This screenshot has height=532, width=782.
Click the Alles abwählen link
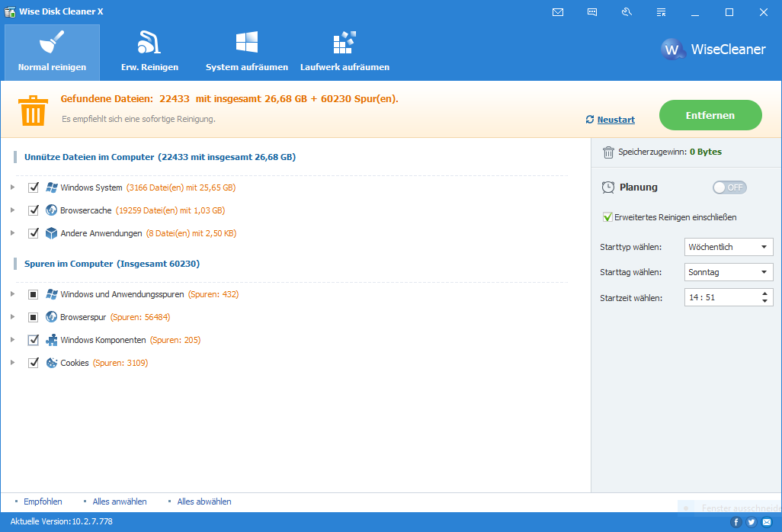click(204, 502)
